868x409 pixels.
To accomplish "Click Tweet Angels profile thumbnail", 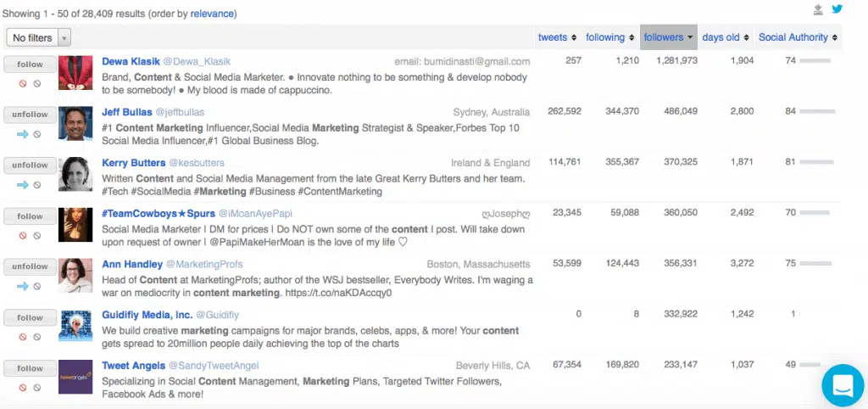I will [75, 378].
